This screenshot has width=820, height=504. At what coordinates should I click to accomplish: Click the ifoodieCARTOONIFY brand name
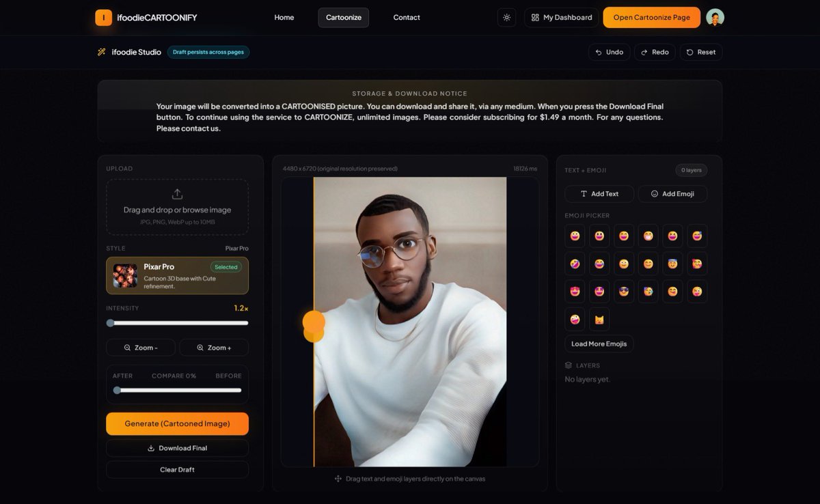pyautogui.click(x=158, y=18)
